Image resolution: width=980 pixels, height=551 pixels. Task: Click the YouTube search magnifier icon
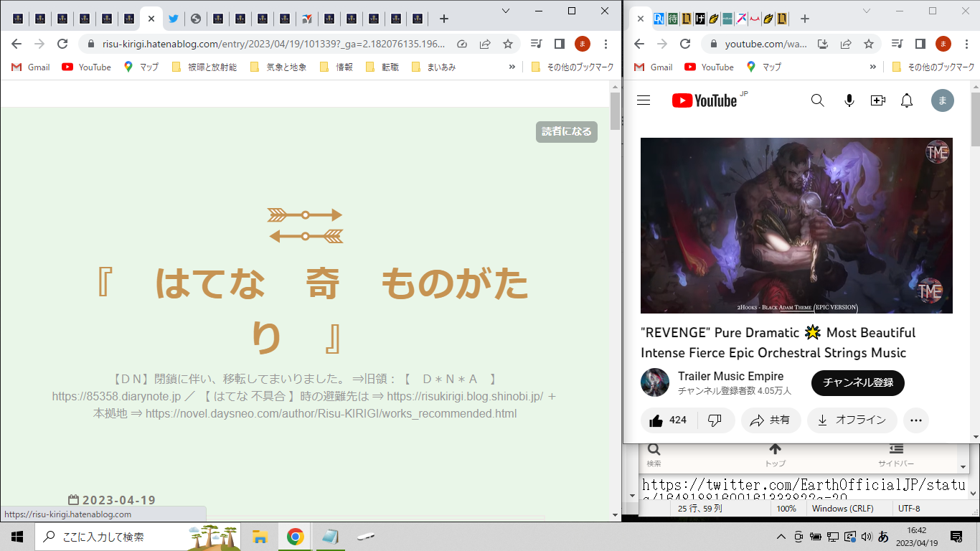818,100
